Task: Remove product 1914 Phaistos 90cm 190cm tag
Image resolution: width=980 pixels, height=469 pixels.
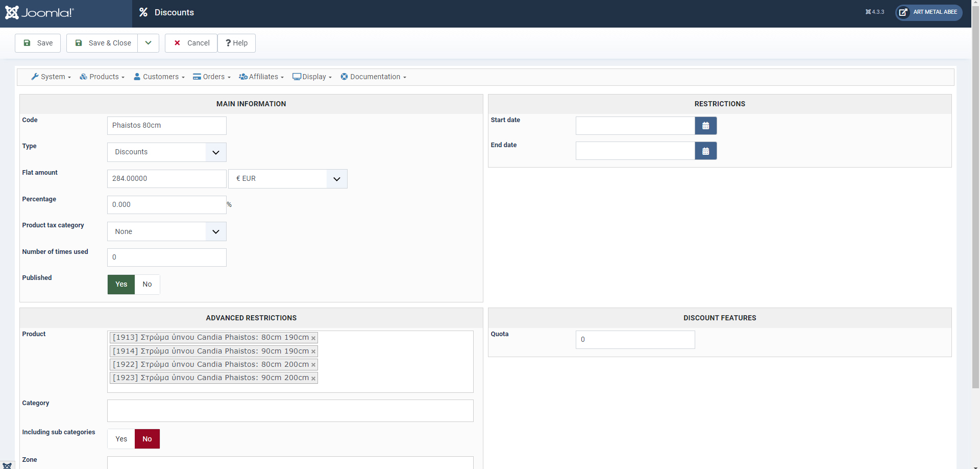Action: [x=313, y=351]
